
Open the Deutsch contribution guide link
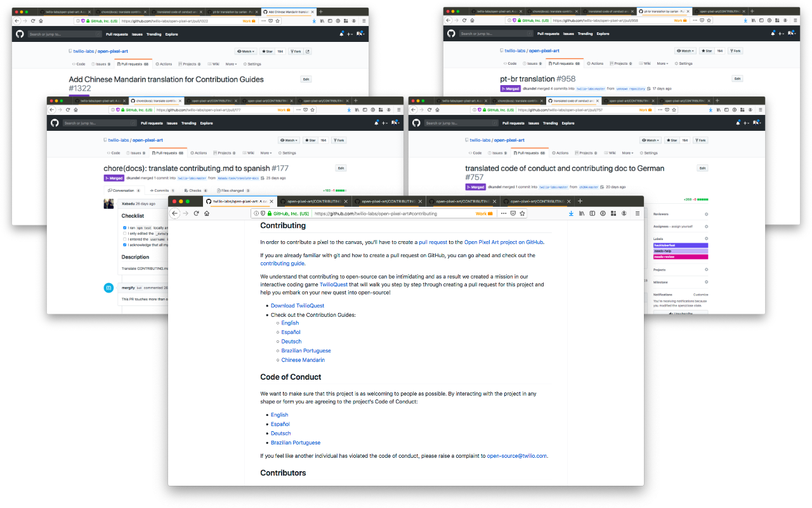pos(292,342)
